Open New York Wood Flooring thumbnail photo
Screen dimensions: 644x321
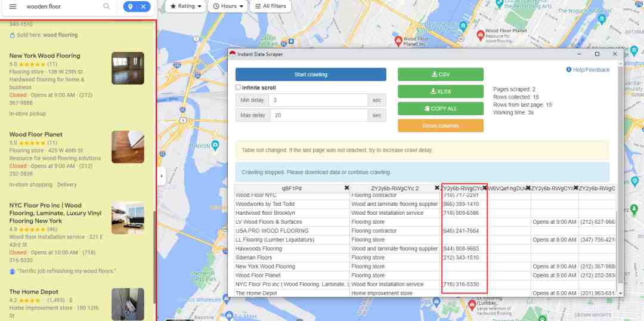(128, 68)
